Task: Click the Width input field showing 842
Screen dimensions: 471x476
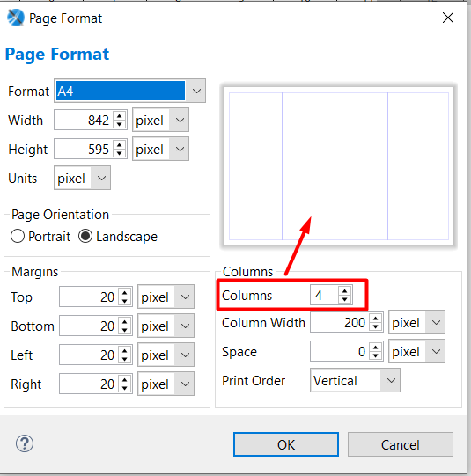Action: 84,120
